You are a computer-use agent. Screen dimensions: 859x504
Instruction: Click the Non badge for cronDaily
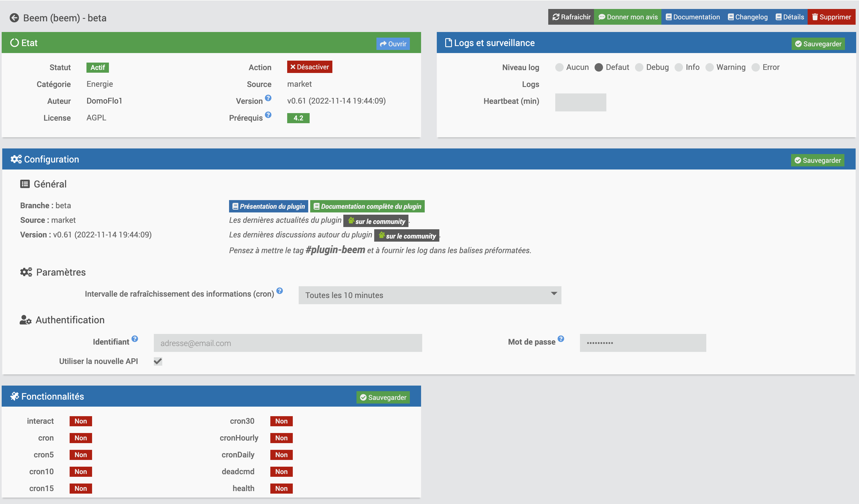282,455
